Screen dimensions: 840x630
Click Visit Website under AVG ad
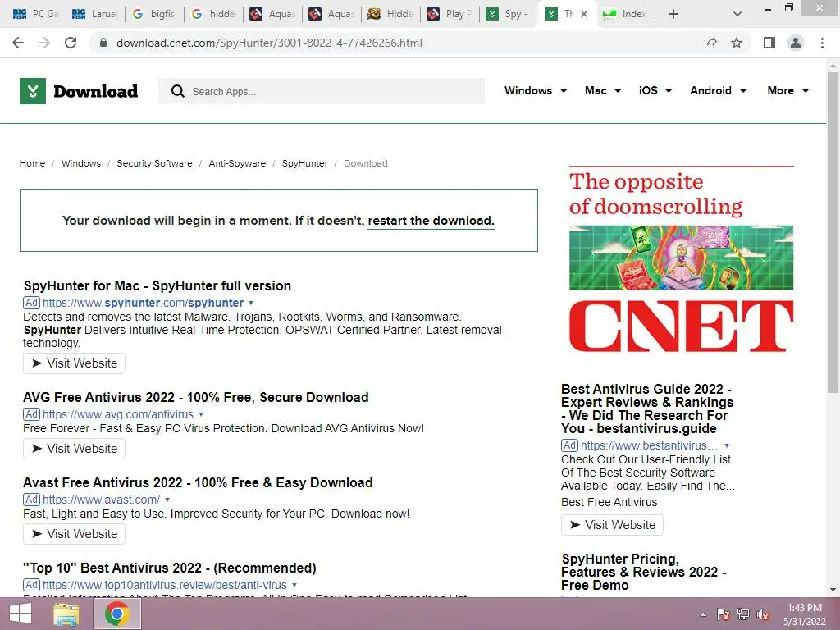[x=74, y=449]
